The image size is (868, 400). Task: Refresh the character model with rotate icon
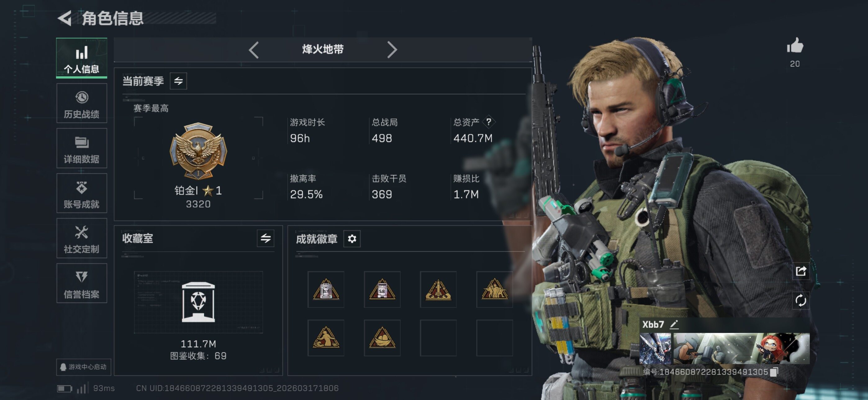point(801,300)
